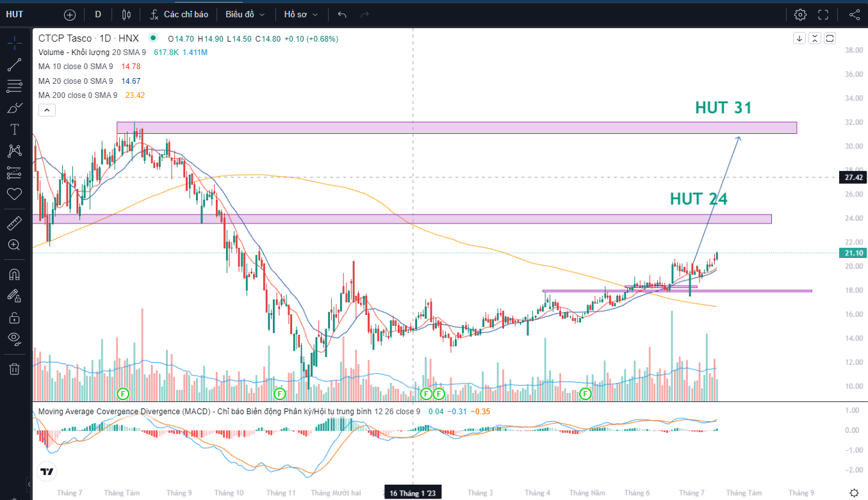Image resolution: width=868 pixels, height=500 pixels.
Task: Open the share chart icon
Action: click(x=854, y=14)
